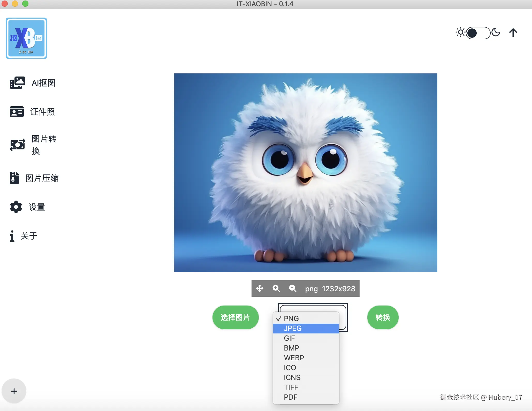
Task: Click the 证件照 ID card icon
Action: pos(17,112)
